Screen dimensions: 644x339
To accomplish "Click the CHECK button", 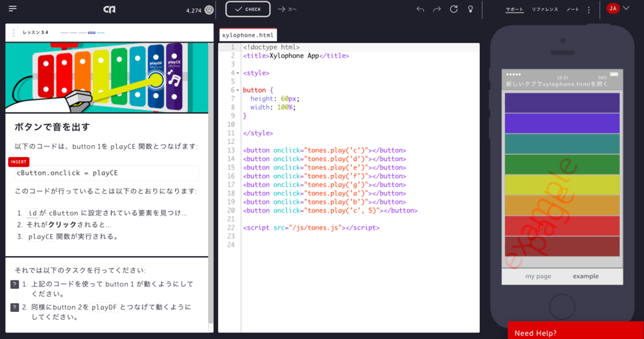I will coord(248,9).
